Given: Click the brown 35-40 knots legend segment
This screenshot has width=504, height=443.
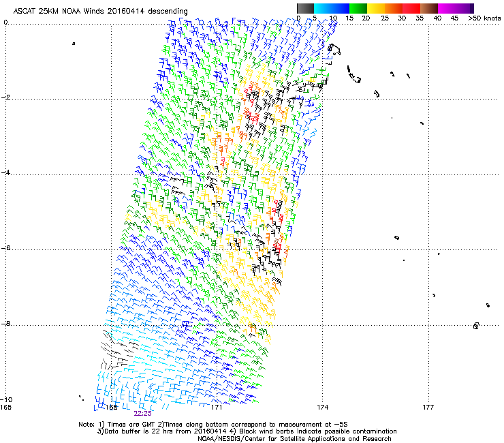Looking at the screenshot, I should click(429, 8).
